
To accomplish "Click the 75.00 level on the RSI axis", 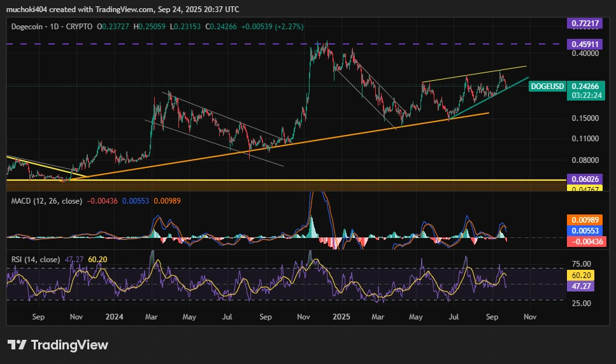I will pyautogui.click(x=580, y=263).
